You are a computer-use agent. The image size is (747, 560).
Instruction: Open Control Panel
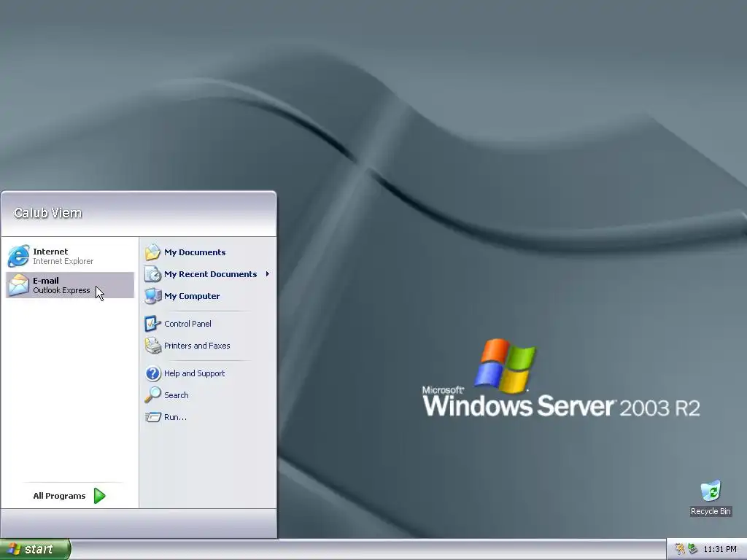click(207, 324)
